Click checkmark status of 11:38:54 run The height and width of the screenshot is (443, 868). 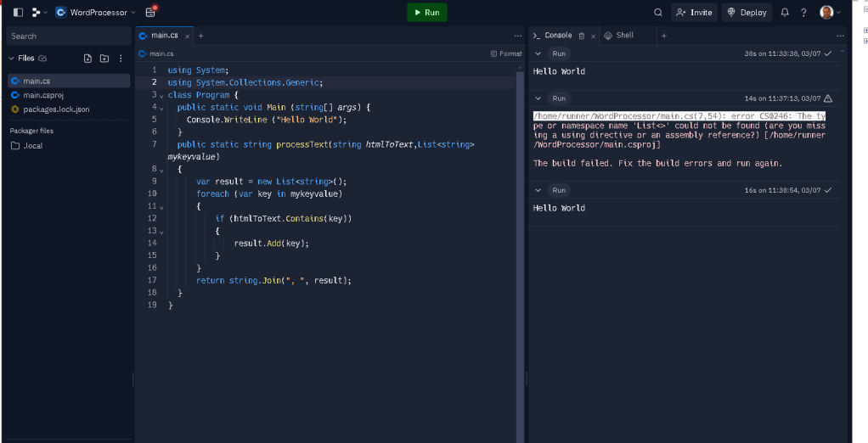click(x=828, y=190)
